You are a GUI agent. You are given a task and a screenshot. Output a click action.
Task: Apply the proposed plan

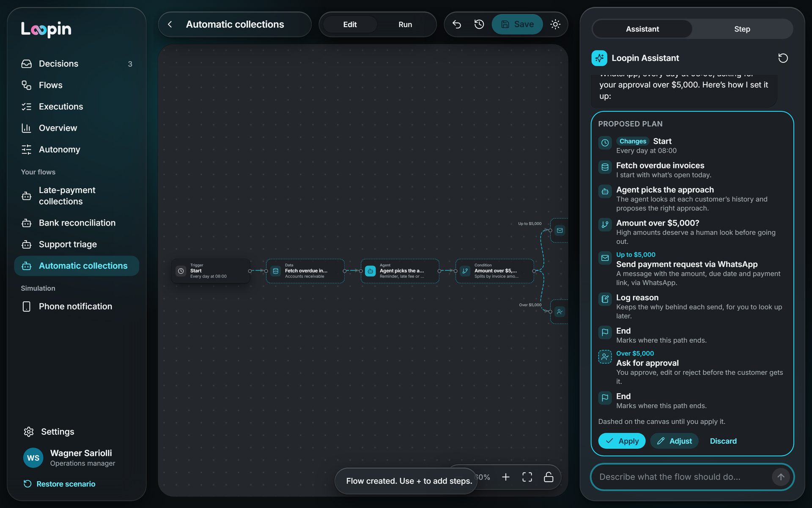[x=622, y=441]
